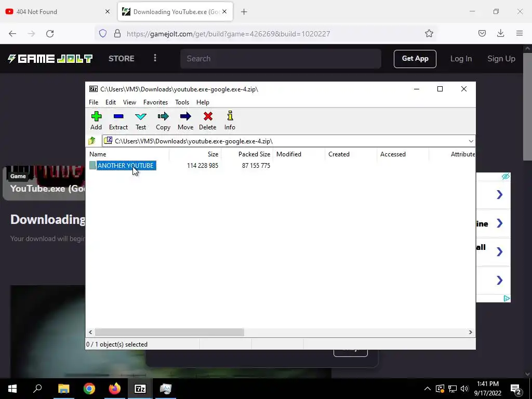
Task: Sort by the Name column header
Action: click(x=127, y=154)
